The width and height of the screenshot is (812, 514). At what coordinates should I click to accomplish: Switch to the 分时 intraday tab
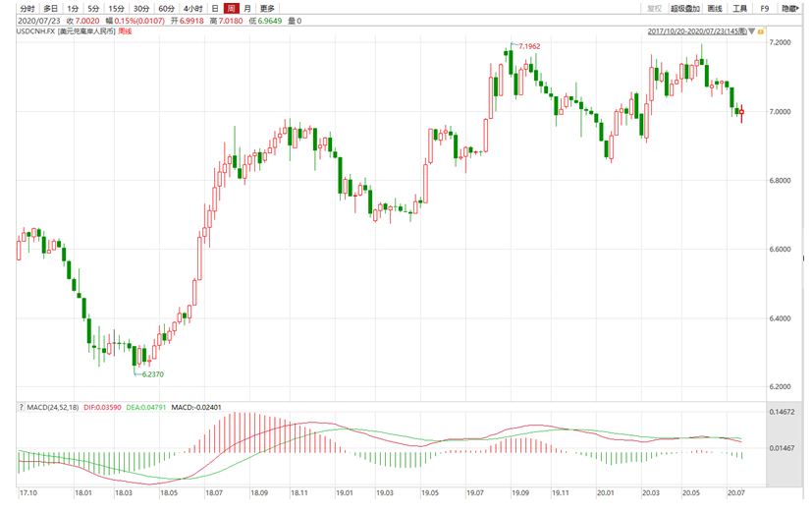27,8
